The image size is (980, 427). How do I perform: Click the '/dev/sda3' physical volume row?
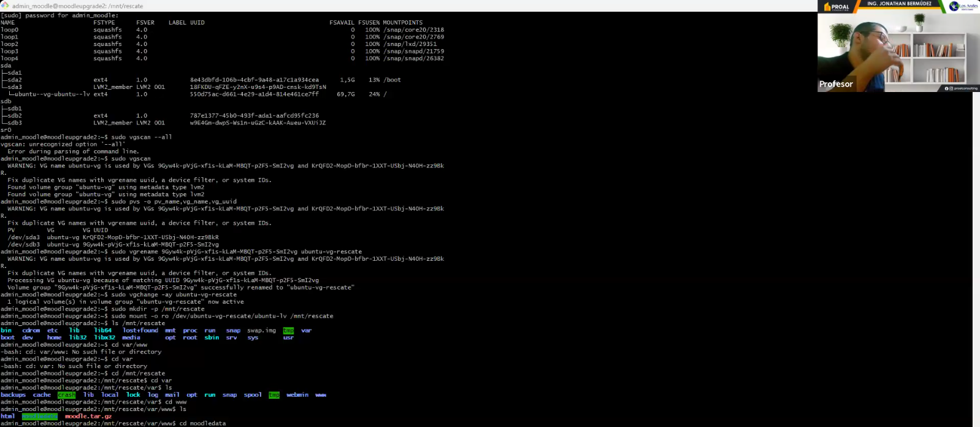click(113, 237)
